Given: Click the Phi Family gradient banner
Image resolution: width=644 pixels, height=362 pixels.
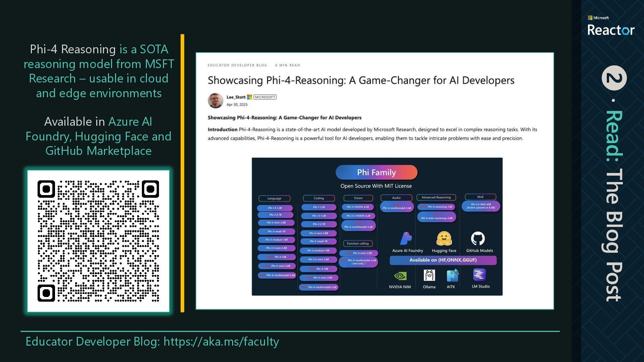Looking at the screenshot, I should pyautogui.click(x=376, y=172).
